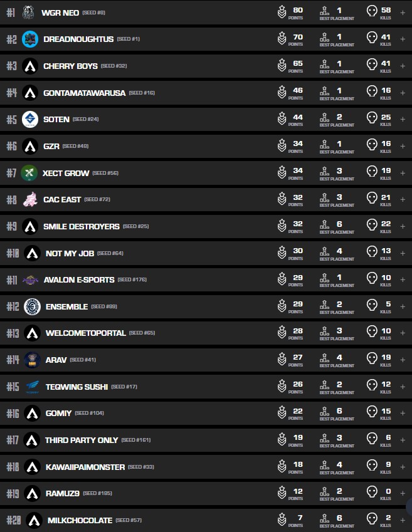Viewport: 412px width, 532px height.
Task: Expand the WGR NEO row details
Action: [403, 12]
